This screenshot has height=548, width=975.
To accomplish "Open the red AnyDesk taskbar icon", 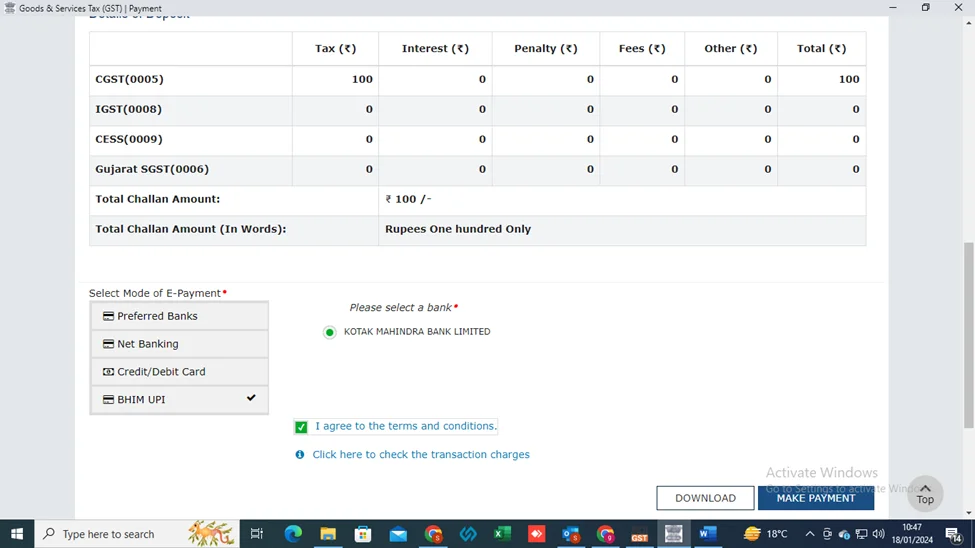I will [537, 534].
